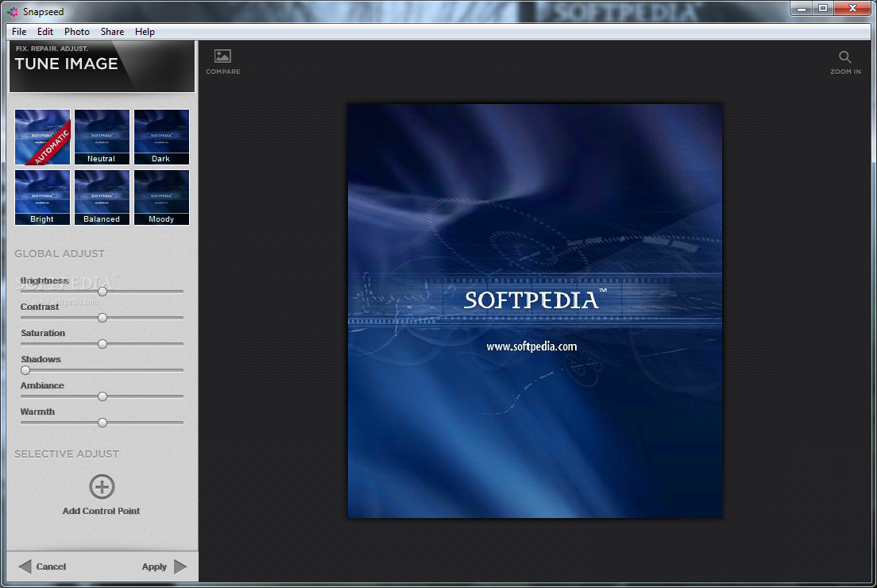Screen dimensions: 877x588
Task: Click the Softpedia photo in the canvas
Action: (535, 311)
